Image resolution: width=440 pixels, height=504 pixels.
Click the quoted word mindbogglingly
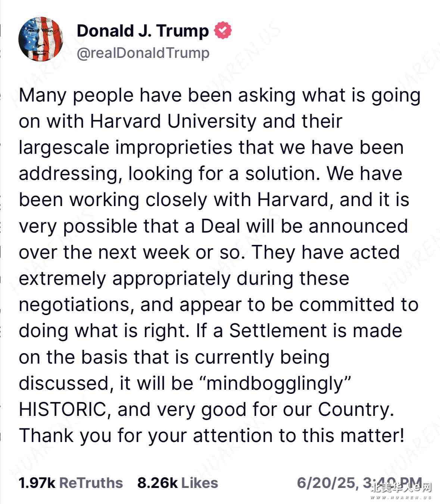[274, 384]
